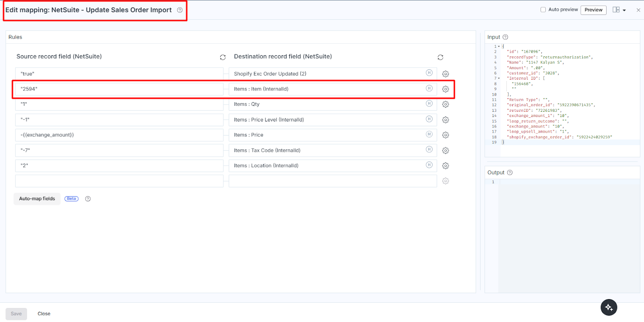Click Auto-map fields button

37,199
